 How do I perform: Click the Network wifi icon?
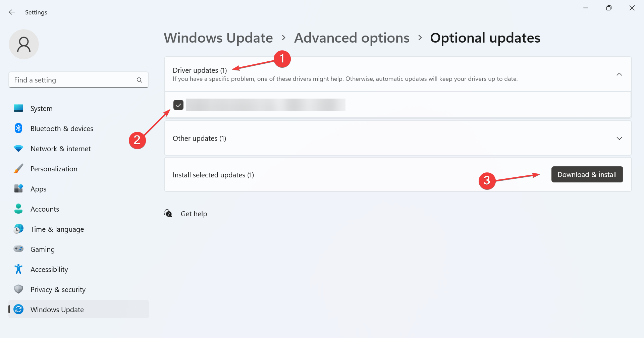[18, 149]
